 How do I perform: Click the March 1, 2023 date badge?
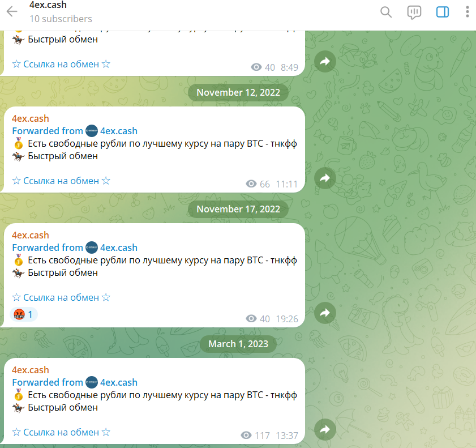pos(238,344)
